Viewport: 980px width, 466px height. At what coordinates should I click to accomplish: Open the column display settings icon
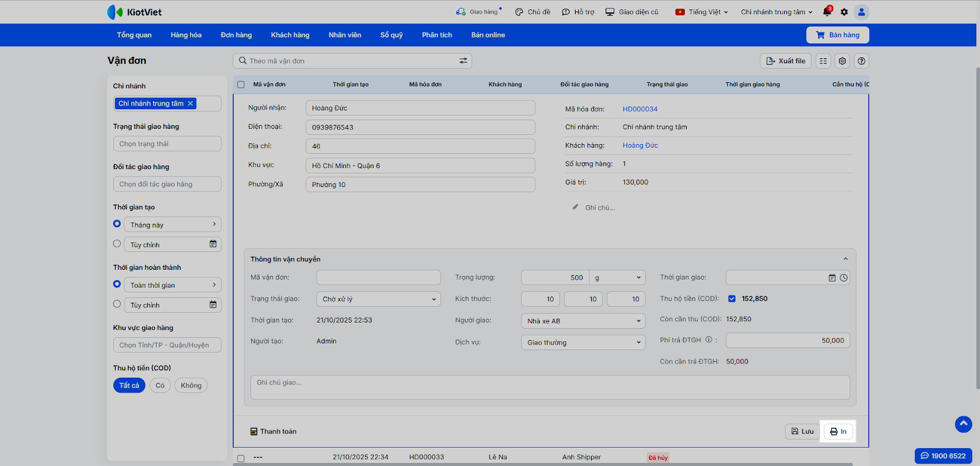click(823, 61)
